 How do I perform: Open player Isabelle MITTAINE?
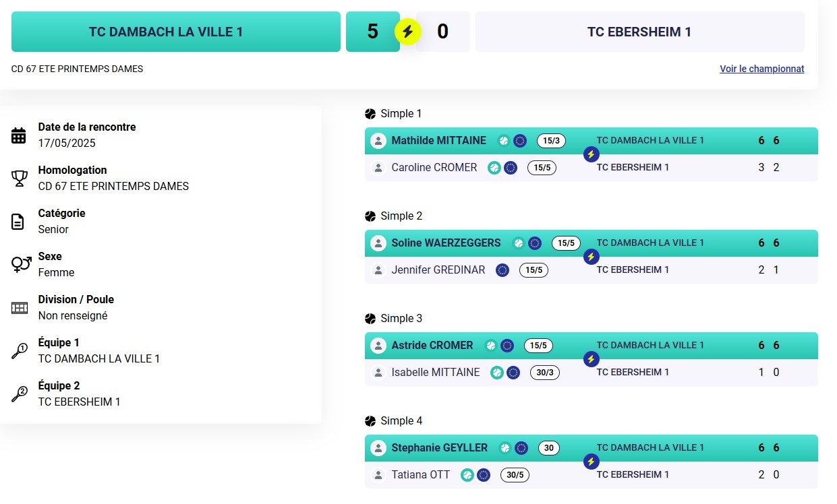coord(436,372)
